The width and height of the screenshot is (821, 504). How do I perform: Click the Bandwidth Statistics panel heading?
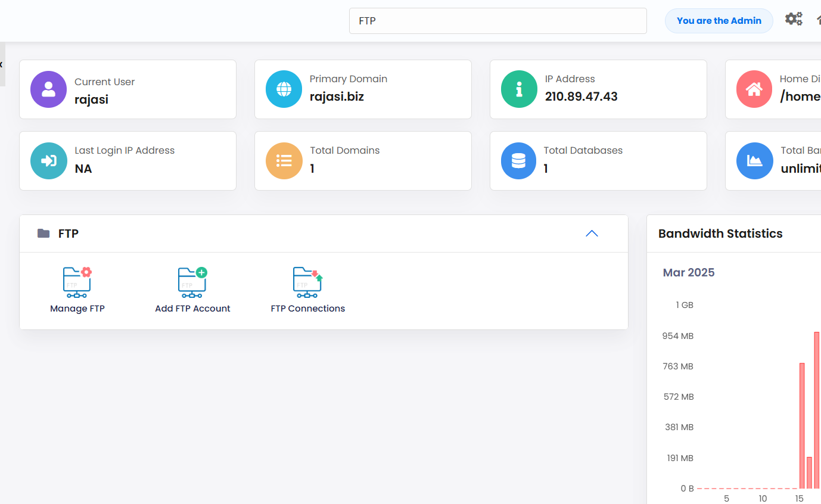(720, 234)
